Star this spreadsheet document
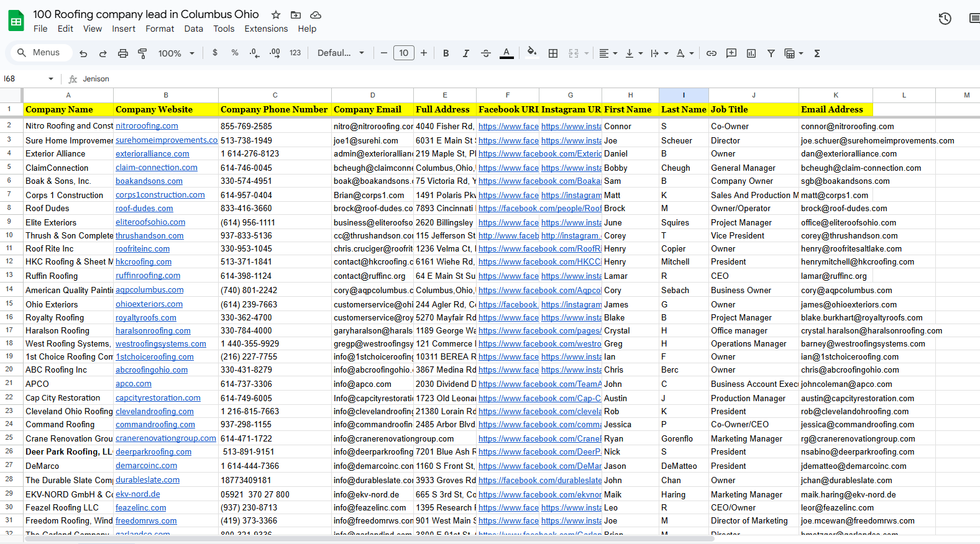Screen dimensions: 980x544 pos(276,14)
